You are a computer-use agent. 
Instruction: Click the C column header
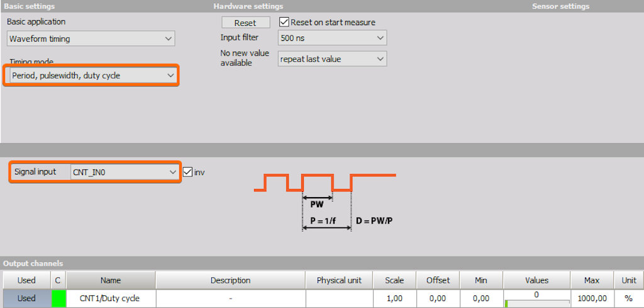point(58,280)
